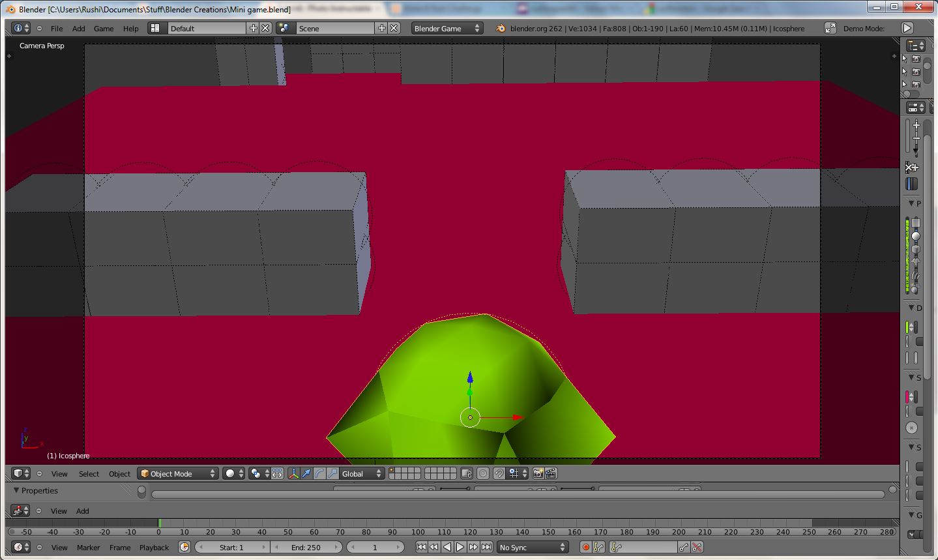Toggle proportional editing
The image size is (938, 560).
483,473
